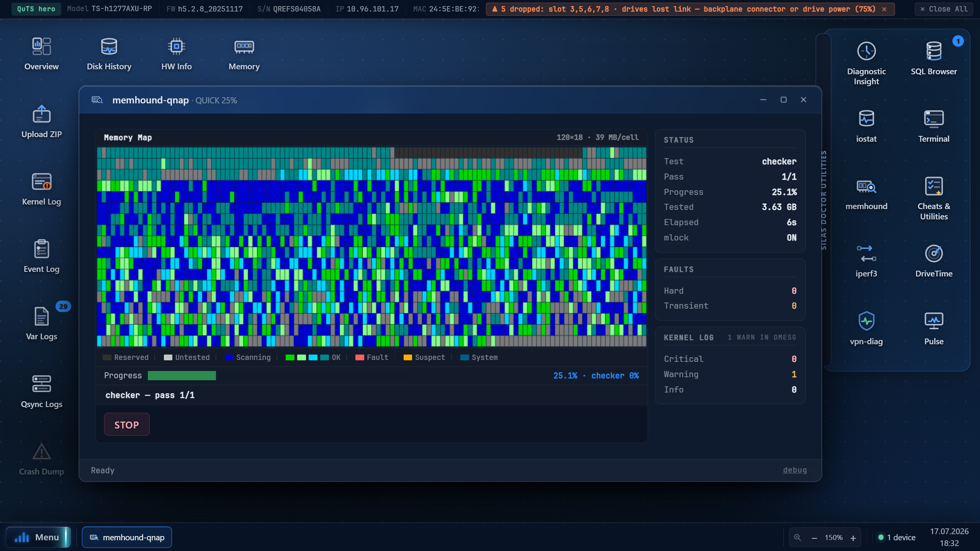Image resolution: width=980 pixels, height=551 pixels.
Task: Click the System legend swatch
Action: [465, 357]
